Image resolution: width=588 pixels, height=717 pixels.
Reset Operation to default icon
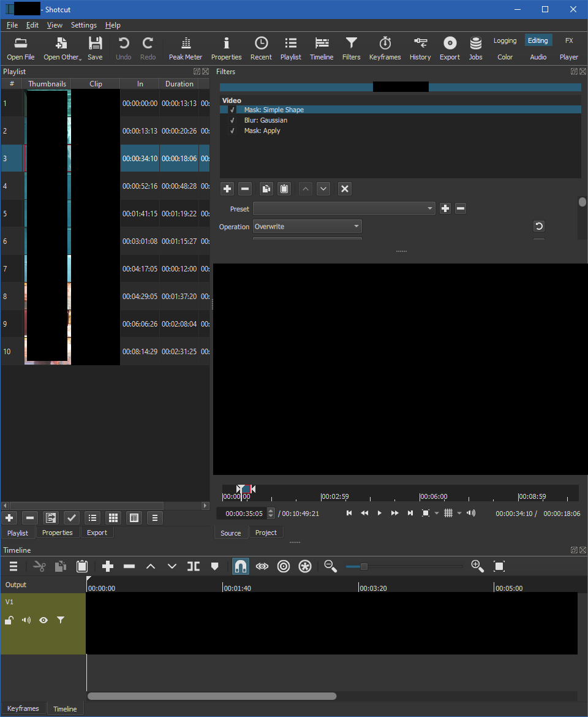pyautogui.click(x=539, y=226)
